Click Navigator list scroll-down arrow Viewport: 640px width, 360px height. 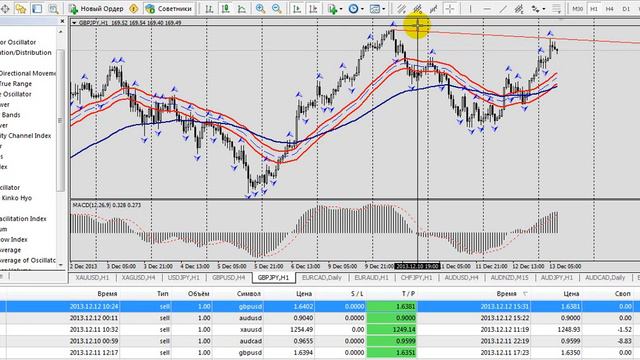[x=62, y=265]
